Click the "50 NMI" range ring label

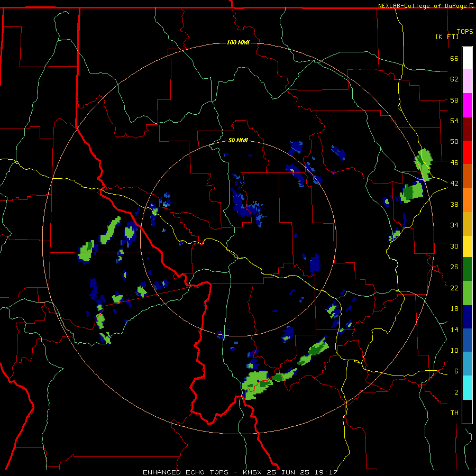tap(238, 140)
